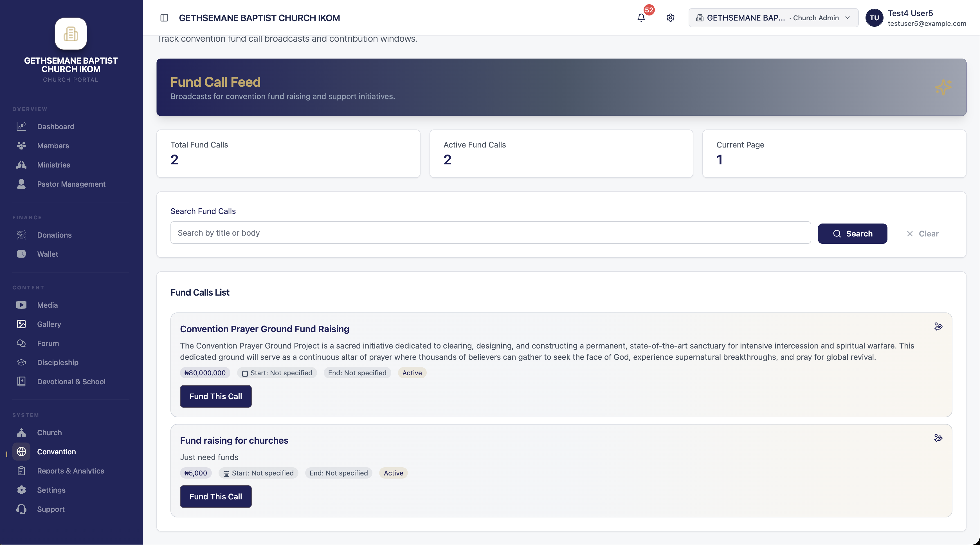Click the Dashboard chart icon
This screenshot has height=545, width=980.
21,126
